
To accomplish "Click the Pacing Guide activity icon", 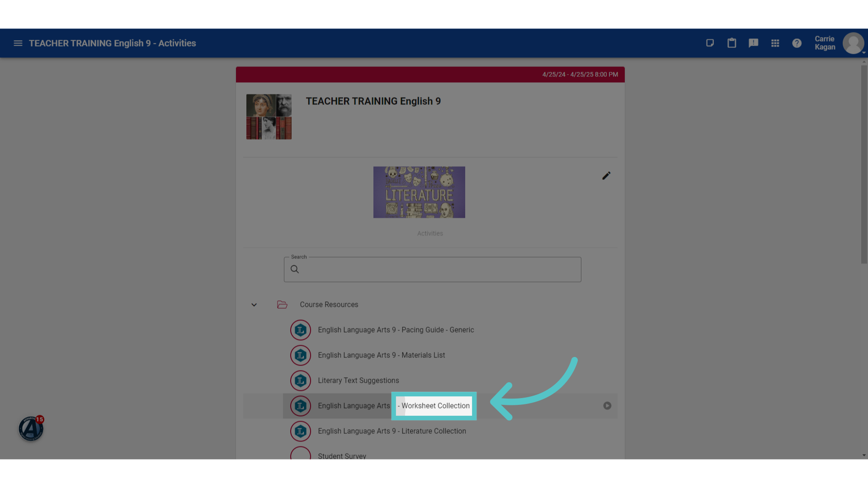I will 301,330.
